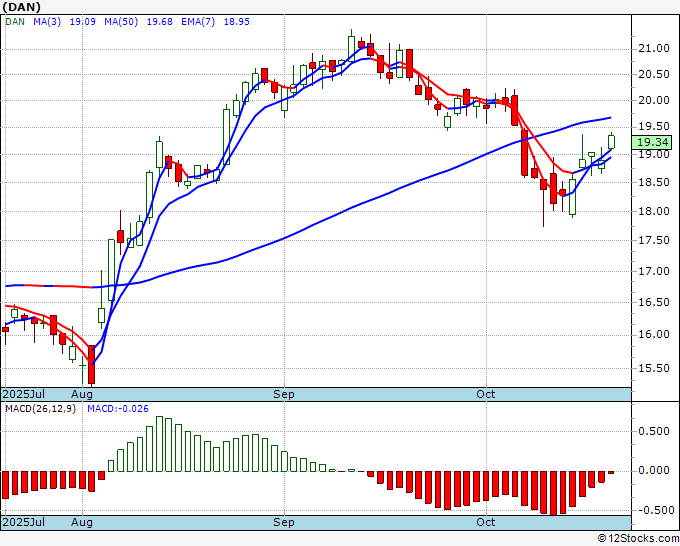680x546 pixels.
Task: Click the latest green candlestick near 19.34
Action: tap(611, 141)
